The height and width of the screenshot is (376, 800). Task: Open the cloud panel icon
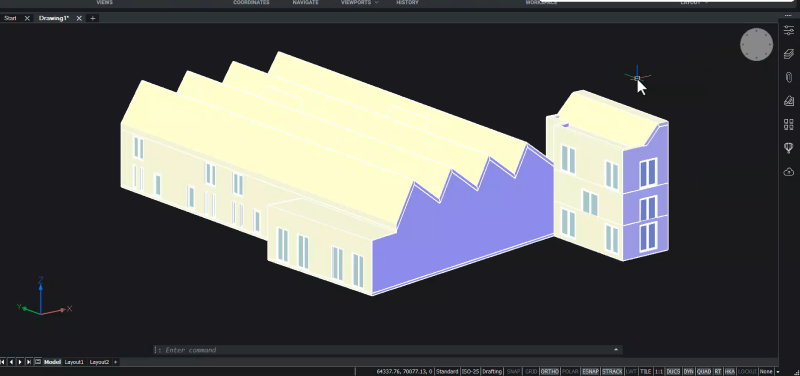tap(789, 172)
